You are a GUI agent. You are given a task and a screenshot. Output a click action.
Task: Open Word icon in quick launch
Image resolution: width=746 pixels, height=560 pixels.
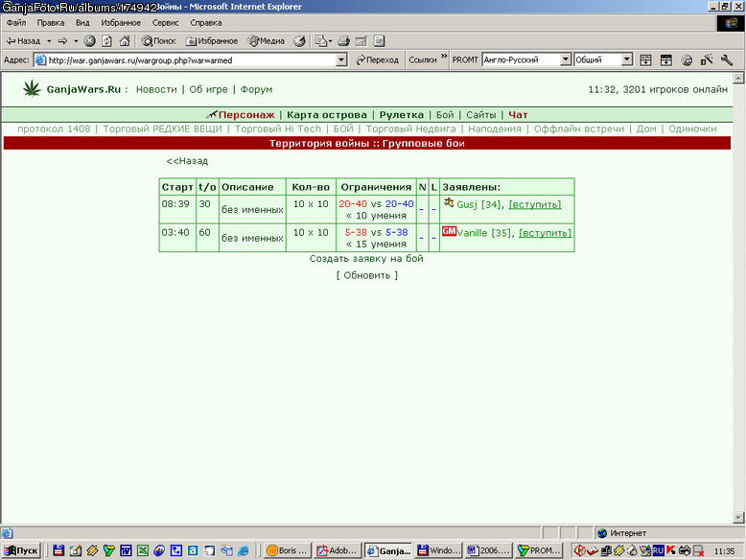pos(126,550)
